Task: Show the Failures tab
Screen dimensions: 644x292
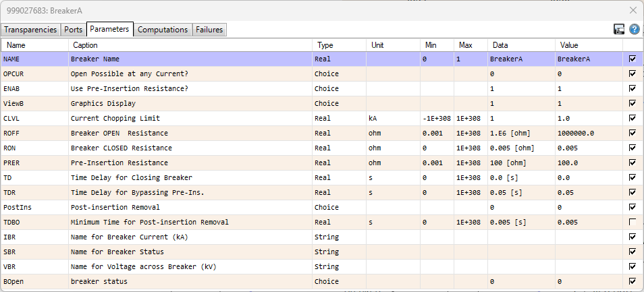Action: [209, 30]
